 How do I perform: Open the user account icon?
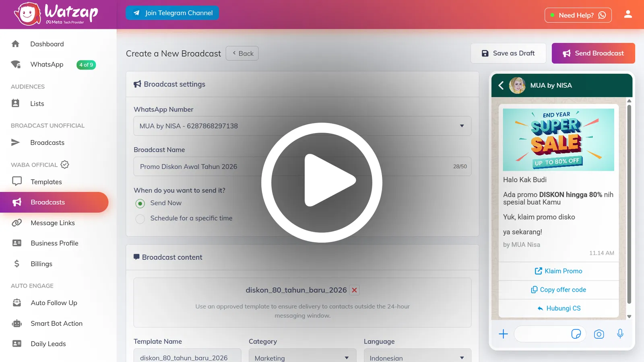pos(628,14)
